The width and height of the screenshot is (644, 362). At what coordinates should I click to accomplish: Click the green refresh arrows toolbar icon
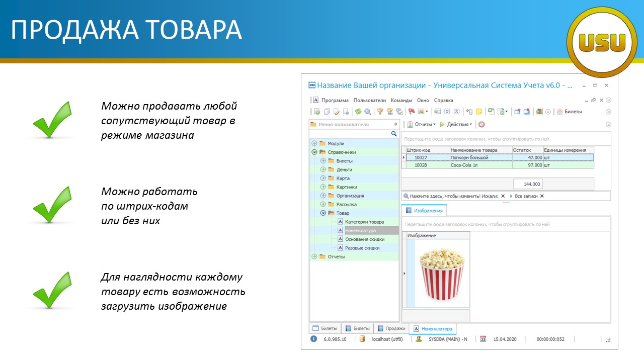(358, 112)
